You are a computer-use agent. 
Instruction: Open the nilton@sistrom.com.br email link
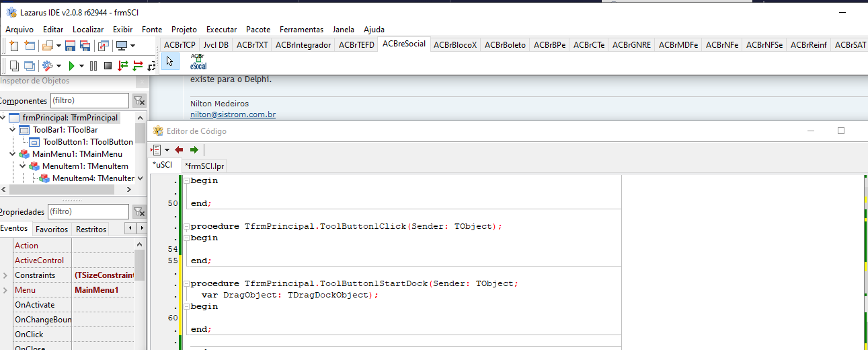(x=233, y=114)
